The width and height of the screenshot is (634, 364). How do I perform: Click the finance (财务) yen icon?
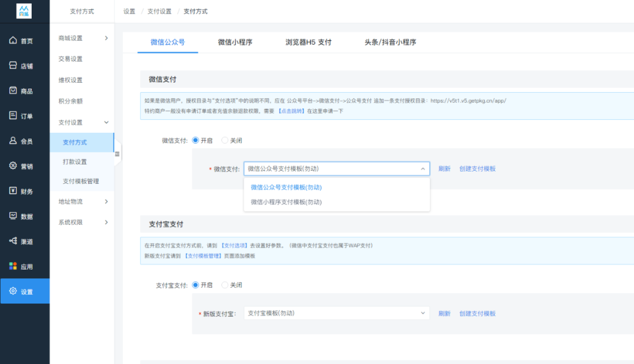13,190
